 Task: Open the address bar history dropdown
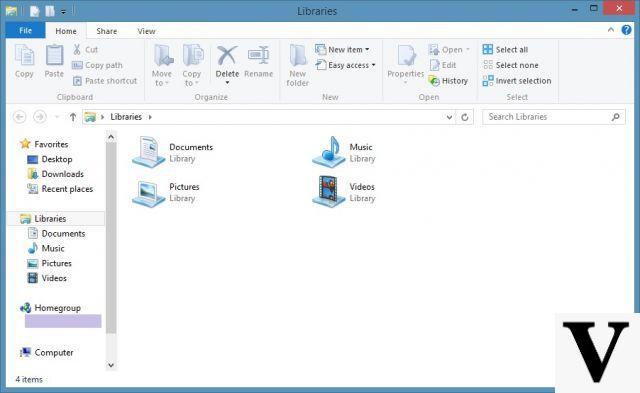tap(449, 118)
